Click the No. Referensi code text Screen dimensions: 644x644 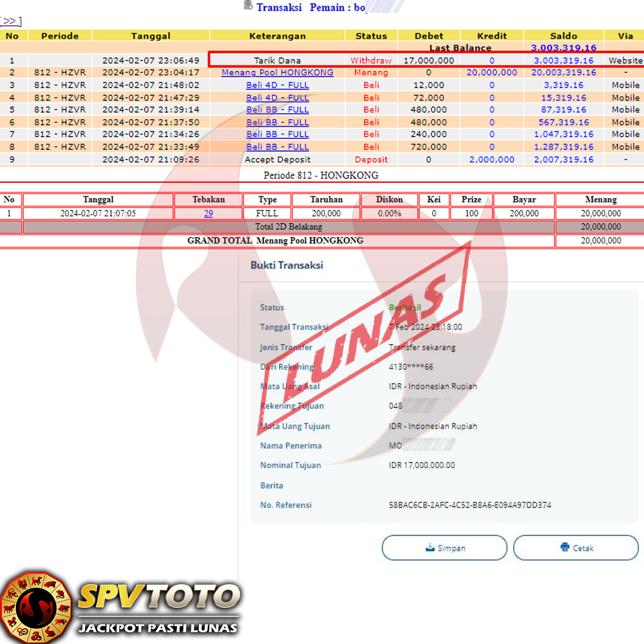470,505
